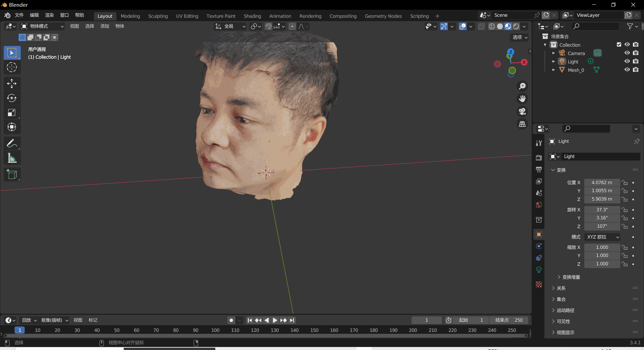Expand Mesh_0 in the outliner

click(x=553, y=70)
